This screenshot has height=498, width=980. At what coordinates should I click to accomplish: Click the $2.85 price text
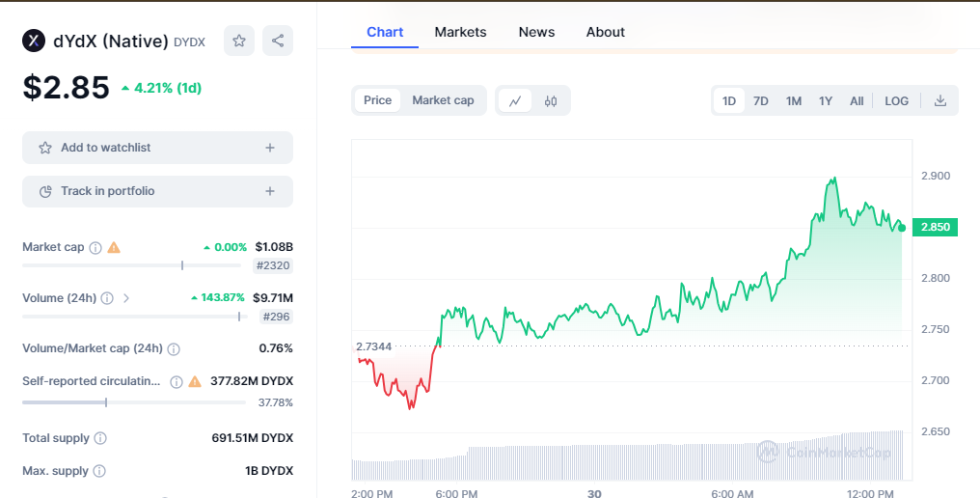67,88
